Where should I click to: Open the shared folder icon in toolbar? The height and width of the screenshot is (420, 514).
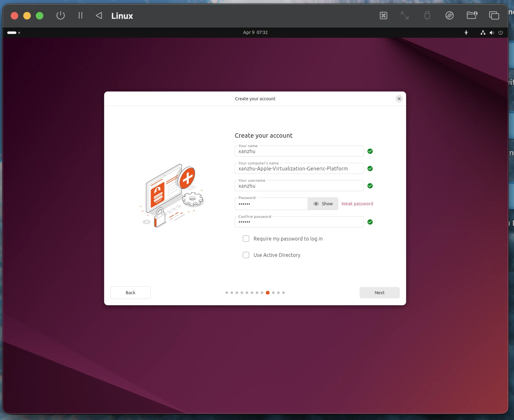472,15
